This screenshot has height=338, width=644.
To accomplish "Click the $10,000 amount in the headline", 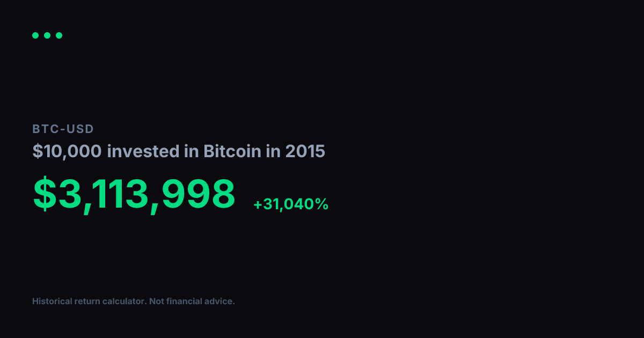I will click(67, 151).
